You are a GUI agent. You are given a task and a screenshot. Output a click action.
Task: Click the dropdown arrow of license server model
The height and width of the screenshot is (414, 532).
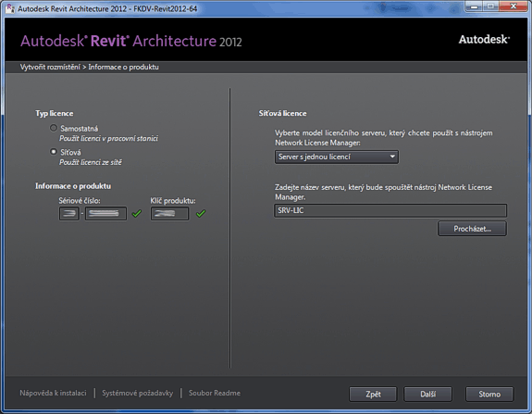392,157
